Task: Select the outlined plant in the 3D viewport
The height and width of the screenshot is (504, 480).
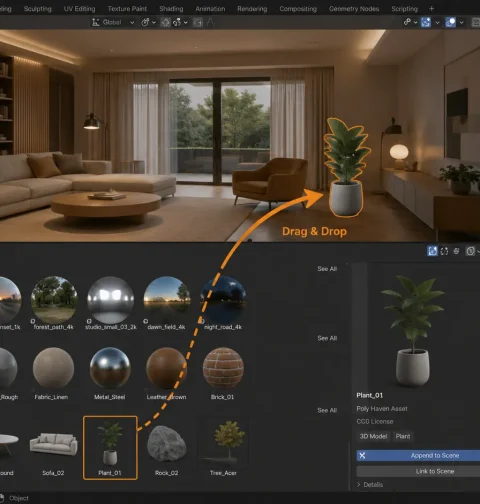Action: [x=347, y=167]
